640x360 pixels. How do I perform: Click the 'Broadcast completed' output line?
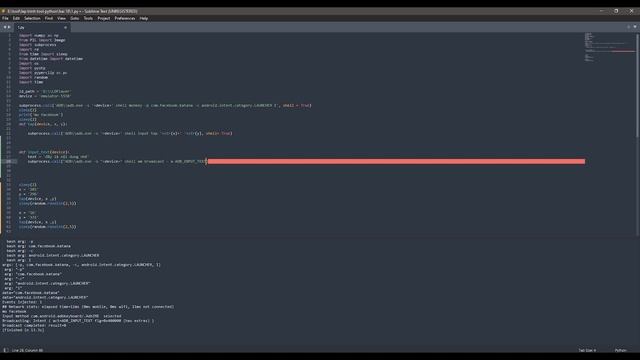tap(34, 325)
